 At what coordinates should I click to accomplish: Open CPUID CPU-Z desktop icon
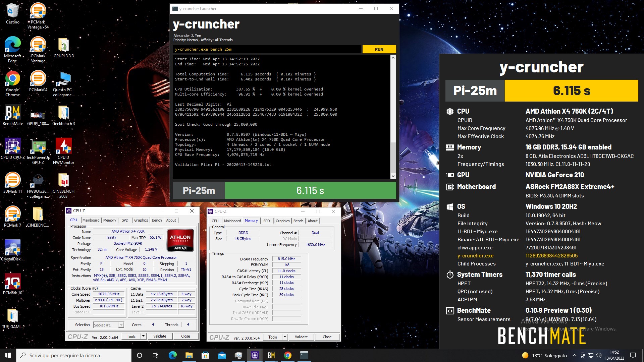(x=12, y=149)
